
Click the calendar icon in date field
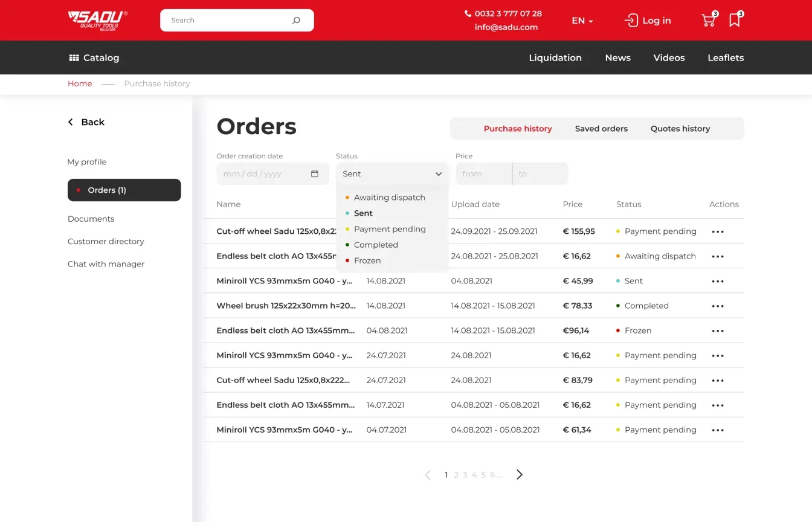point(315,174)
